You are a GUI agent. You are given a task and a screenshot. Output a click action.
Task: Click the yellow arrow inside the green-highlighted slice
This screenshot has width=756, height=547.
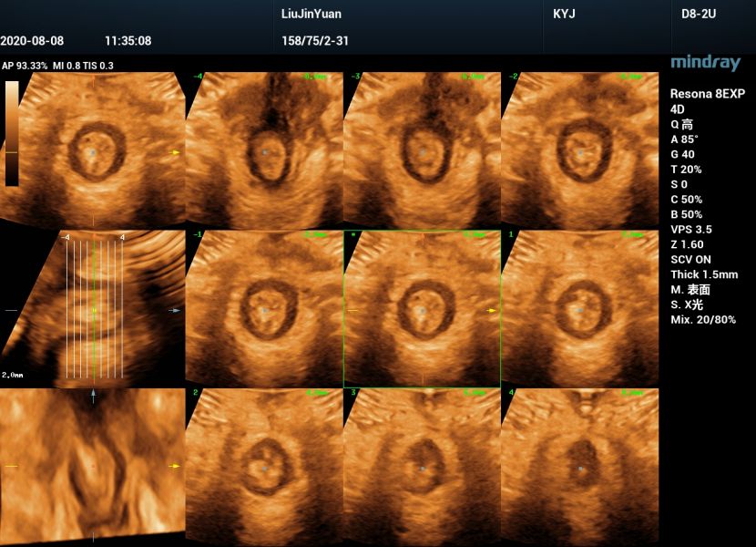(x=492, y=311)
